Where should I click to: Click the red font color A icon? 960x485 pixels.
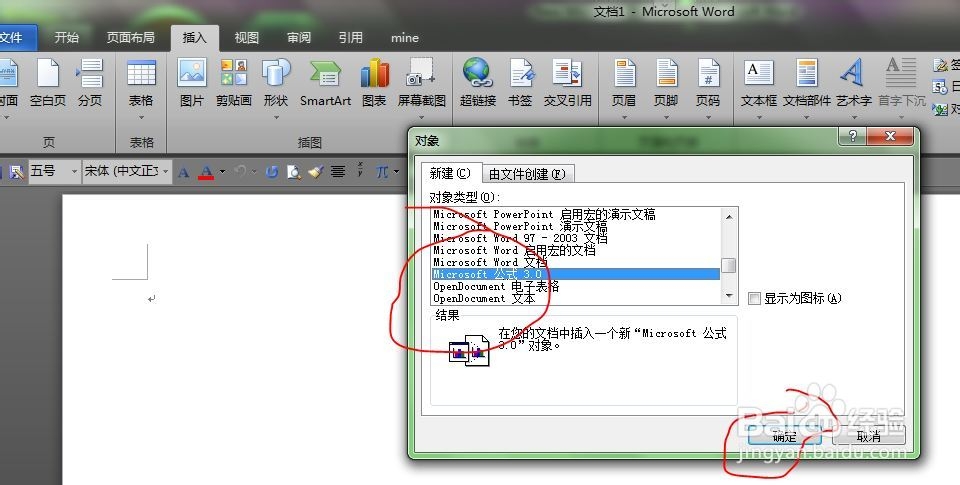point(206,172)
